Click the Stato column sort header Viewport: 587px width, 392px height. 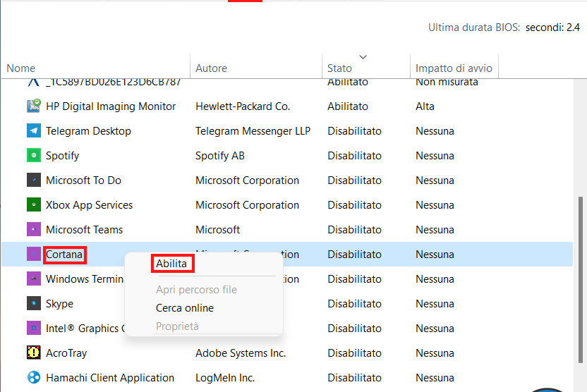coord(339,68)
